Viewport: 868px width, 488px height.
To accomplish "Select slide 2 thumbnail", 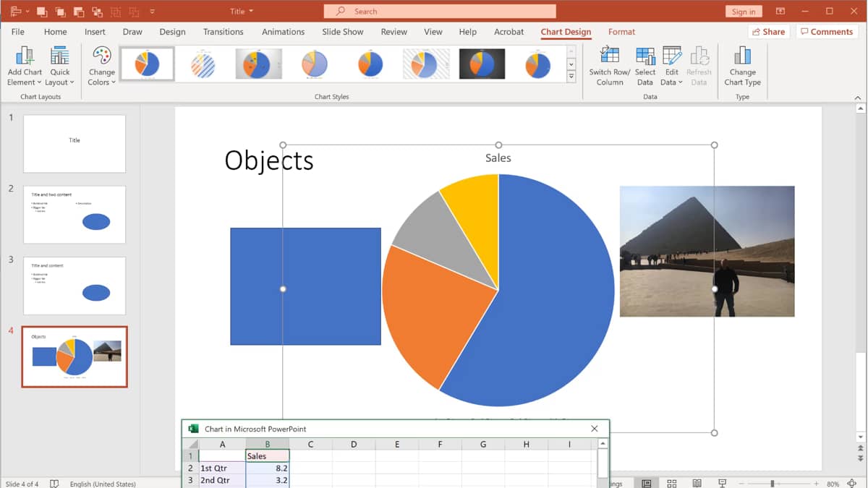I will [75, 215].
